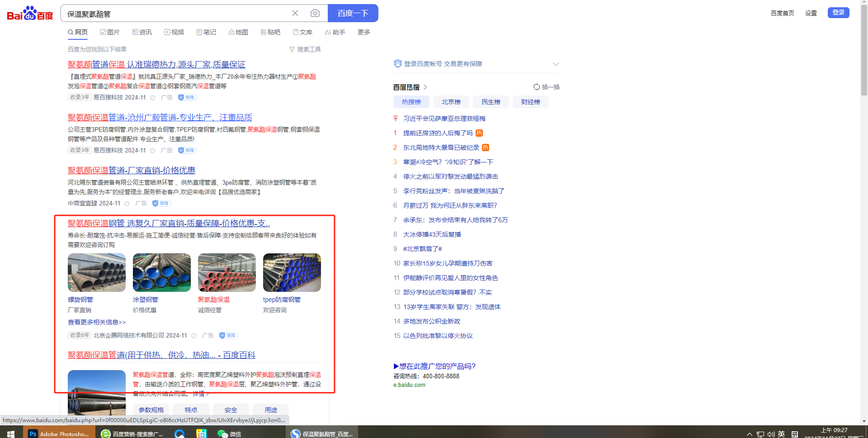This screenshot has height=438, width=868.
Task: Expand the login notice chevron
Action: (x=556, y=64)
